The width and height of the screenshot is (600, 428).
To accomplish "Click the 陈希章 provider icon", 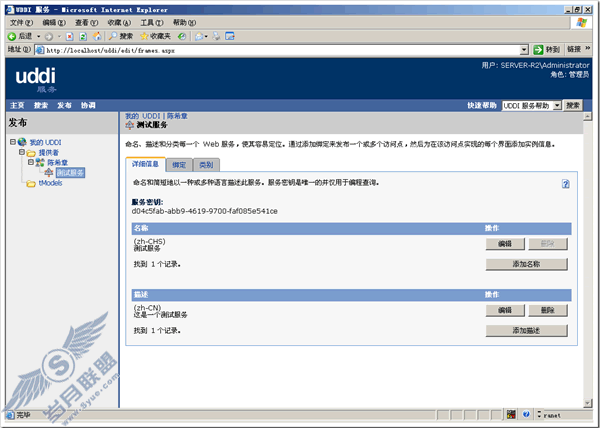I will coord(40,163).
